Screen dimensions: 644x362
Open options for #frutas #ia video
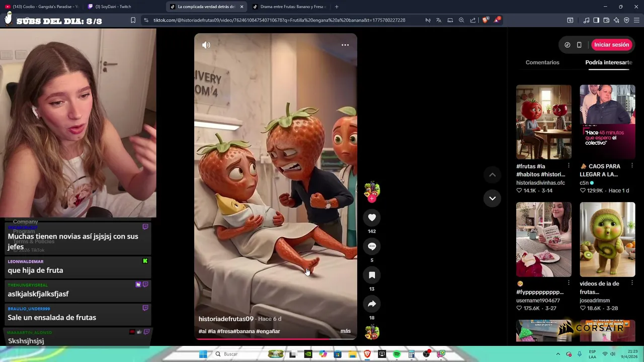(x=569, y=166)
